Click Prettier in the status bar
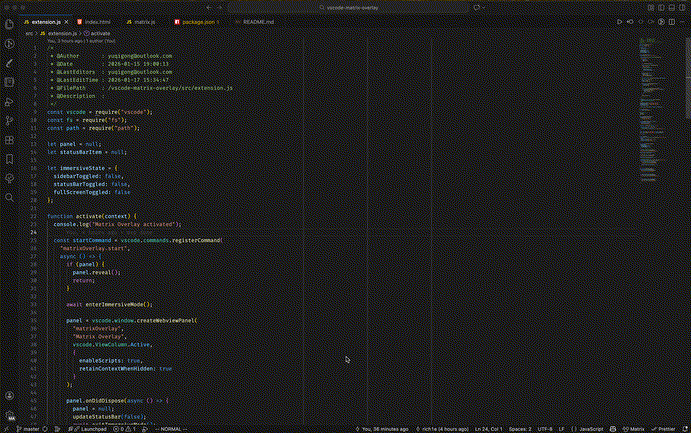The height and width of the screenshot is (433, 691). (667, 427)
